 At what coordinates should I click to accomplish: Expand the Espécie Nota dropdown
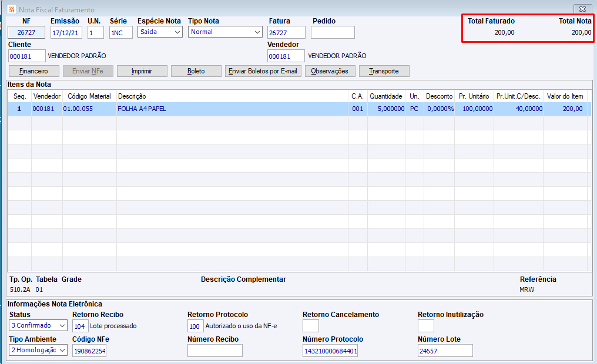[177, 32]
